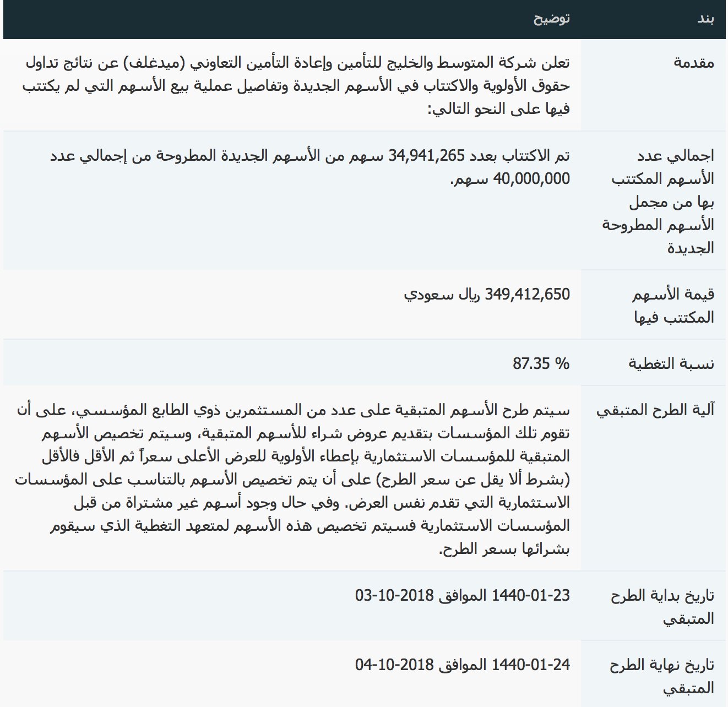Select the 'قيمة الأسهم المكتتب فيها' label
Image resolution: width=728 pixels, height=707 pixels.
coord(673,306)
